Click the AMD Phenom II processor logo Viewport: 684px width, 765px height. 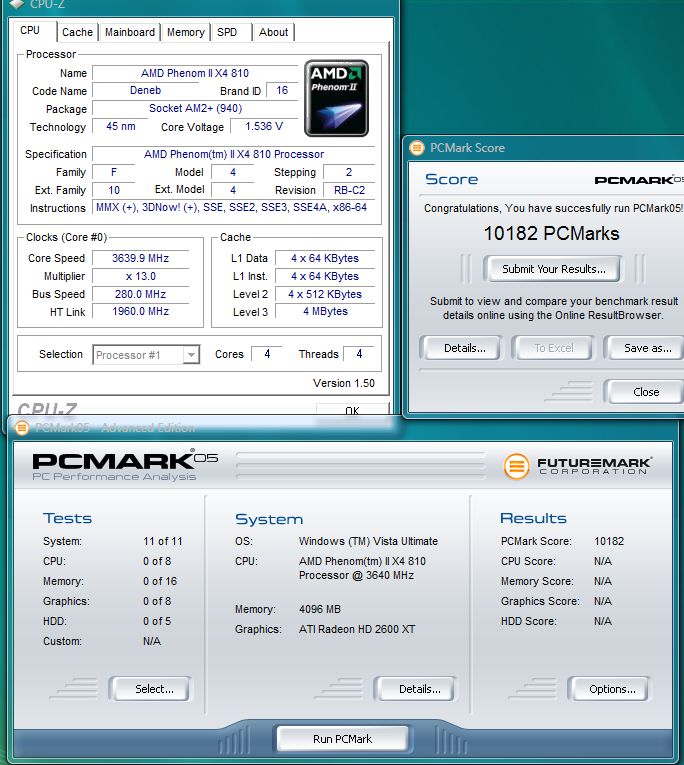pyautogui.click(x=336, y=98)
